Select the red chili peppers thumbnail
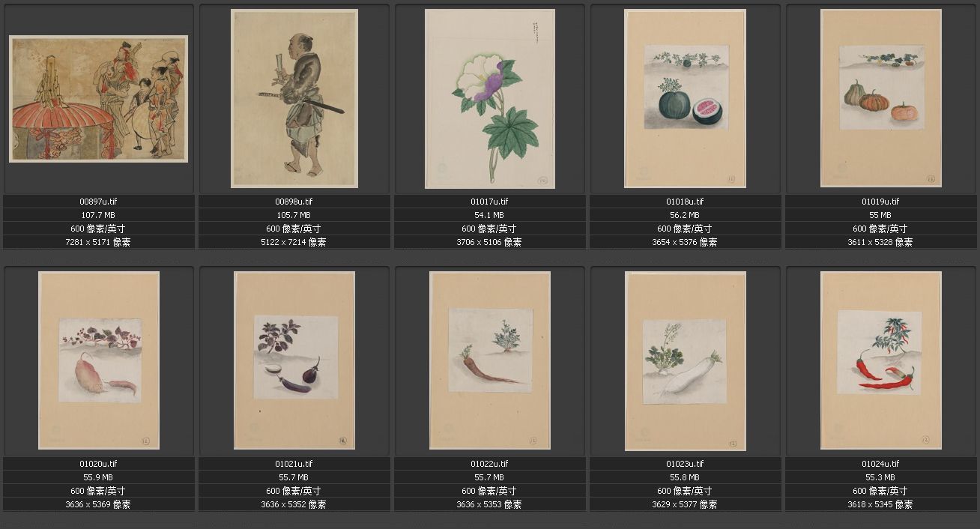The image size is (980, 529). coord(881,360)
